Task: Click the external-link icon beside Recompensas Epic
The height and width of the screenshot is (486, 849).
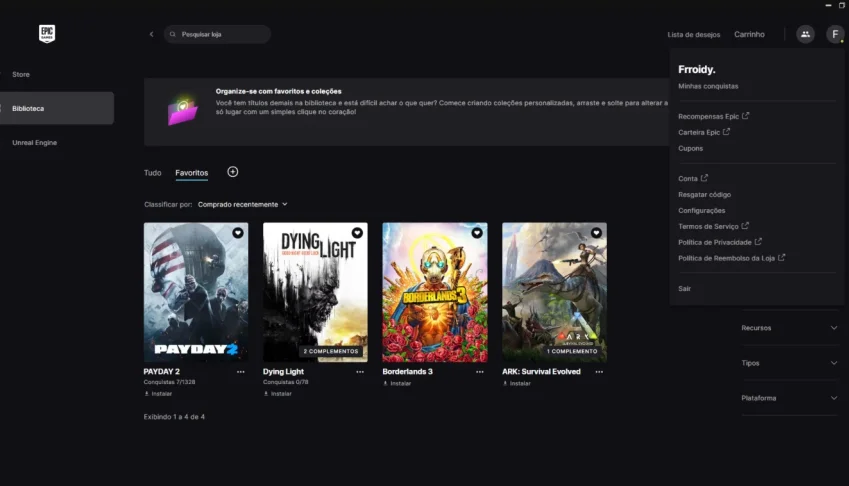Action: (746, 116)
